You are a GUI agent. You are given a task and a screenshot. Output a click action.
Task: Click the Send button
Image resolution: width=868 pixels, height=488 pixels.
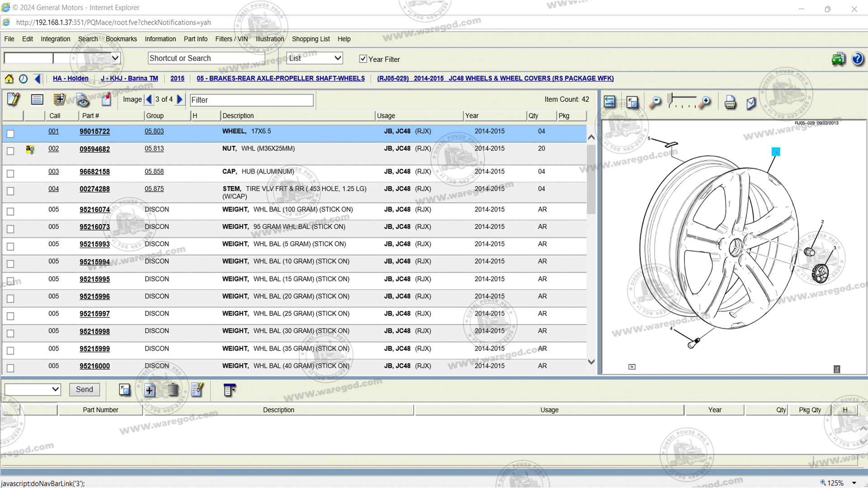click(85, 389)
